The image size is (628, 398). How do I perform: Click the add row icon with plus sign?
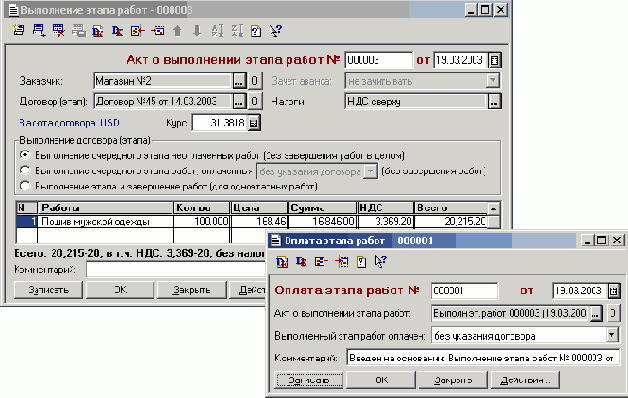[39, 30]
